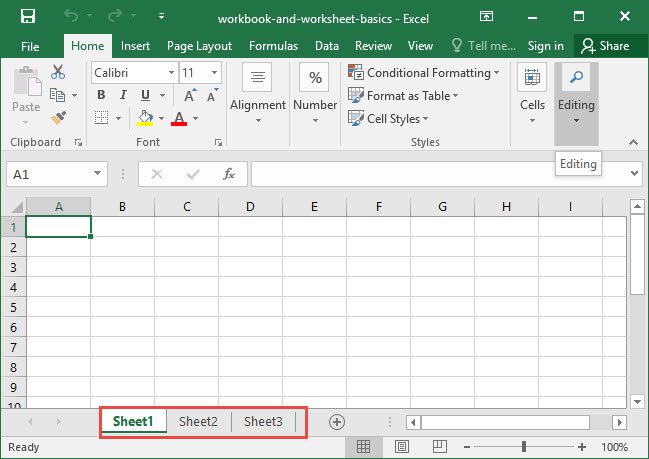
Task: Click Select All corner triangle
Action: click(x=16, y=207)
